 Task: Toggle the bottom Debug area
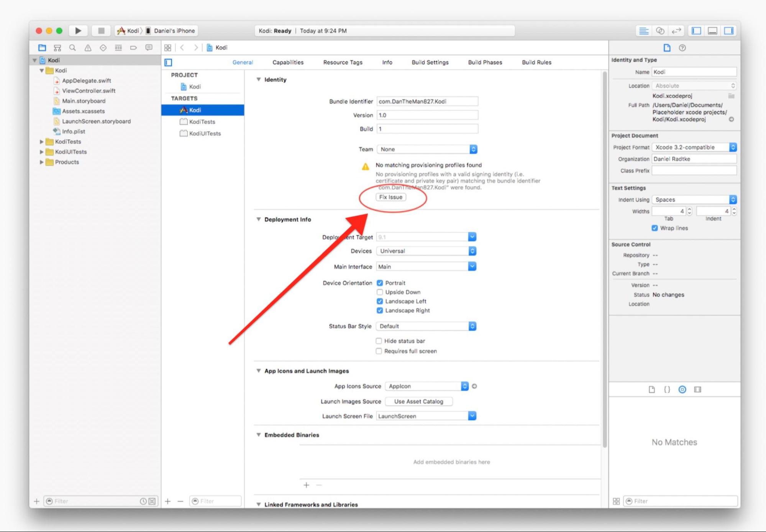[712, 31]
